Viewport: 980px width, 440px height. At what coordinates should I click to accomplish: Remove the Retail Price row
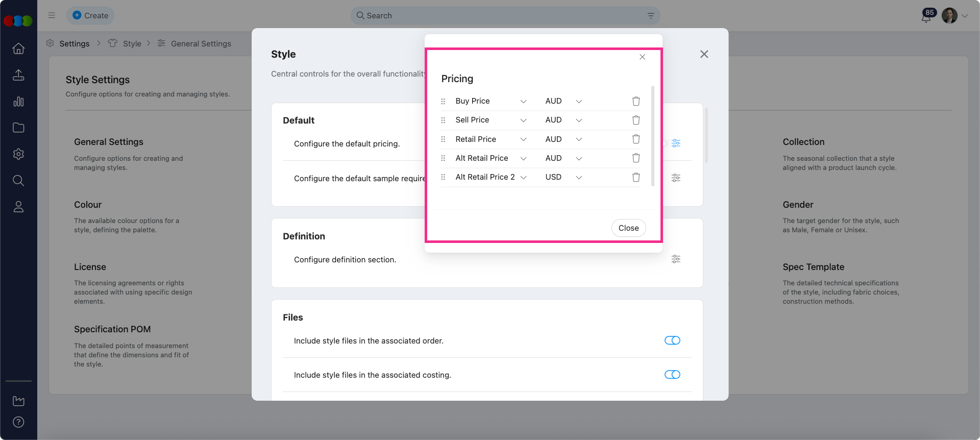click(636, 139)
